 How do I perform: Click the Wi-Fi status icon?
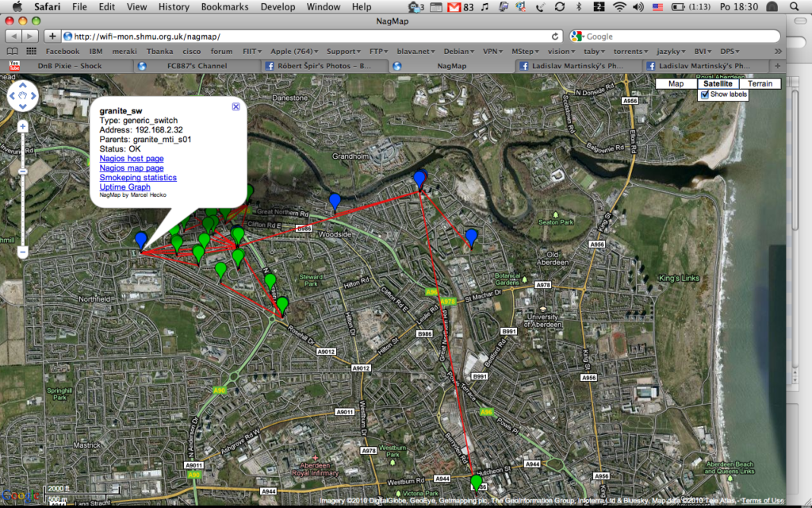click(x=619, y=6)
